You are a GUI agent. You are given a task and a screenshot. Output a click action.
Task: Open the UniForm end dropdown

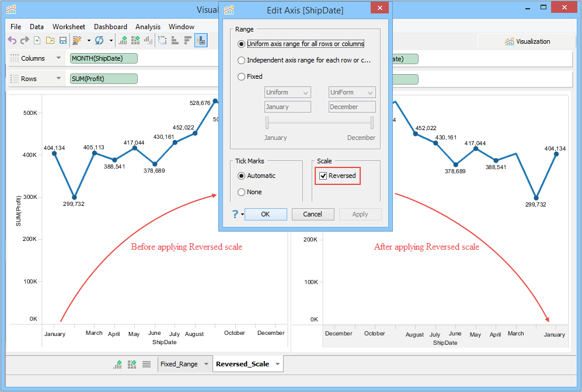pyautogui.click(x=352, y=92)
